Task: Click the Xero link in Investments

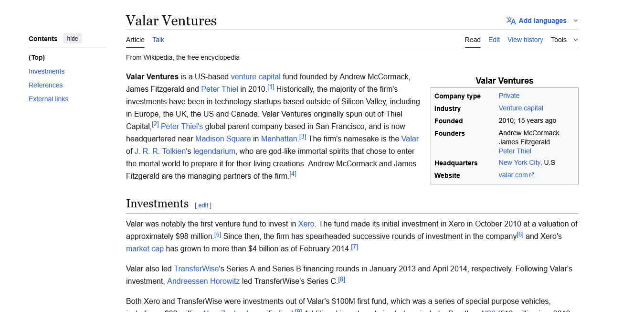Action: click(306, 224)
